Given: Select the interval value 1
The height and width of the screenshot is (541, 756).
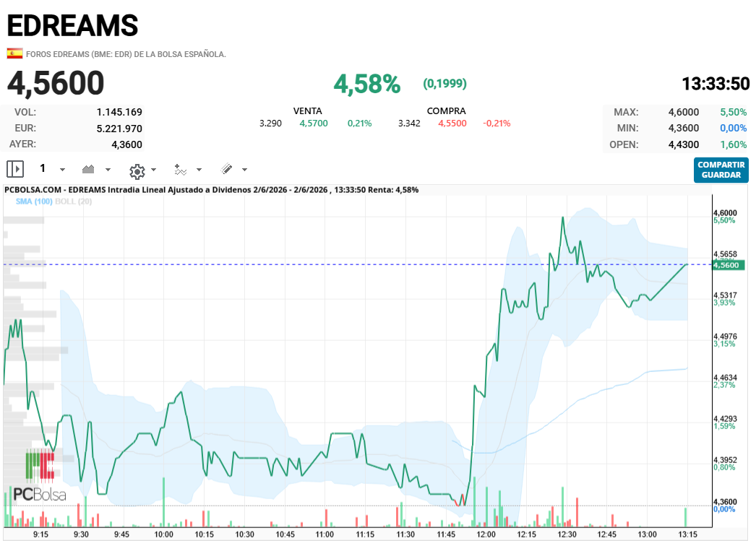Looking at the screenshot, I should point(43,168).
